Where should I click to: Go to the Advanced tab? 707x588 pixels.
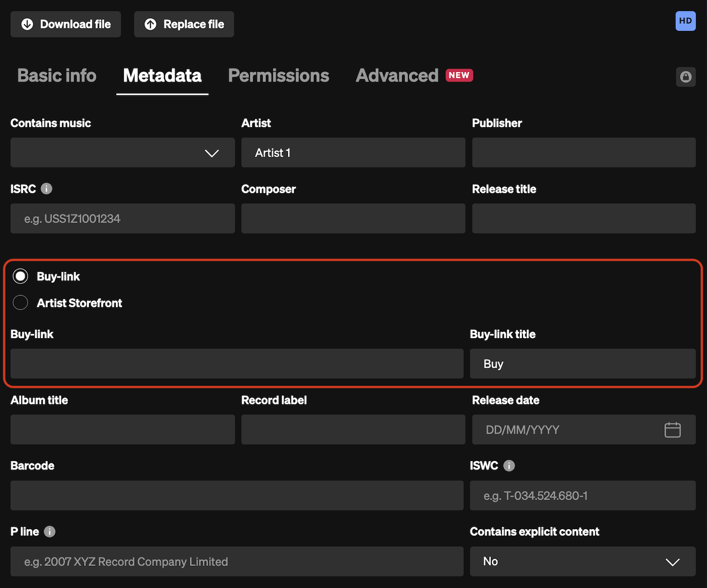click(x=397, y=76)
